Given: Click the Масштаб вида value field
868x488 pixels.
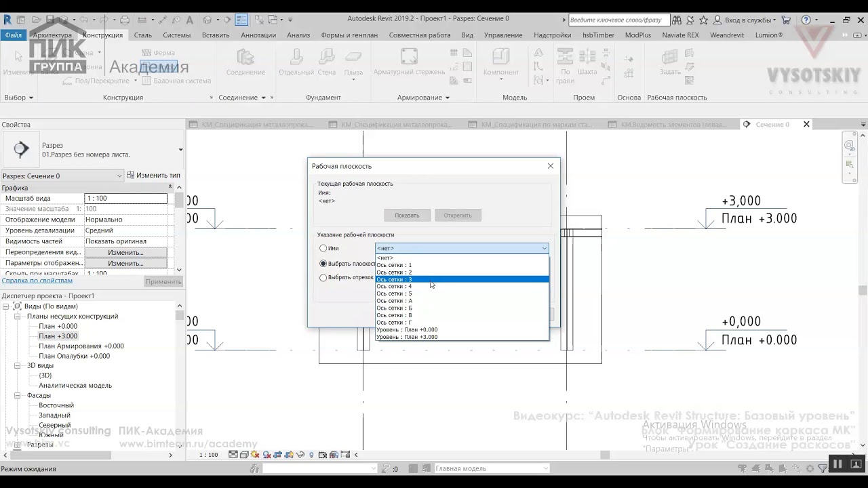Looking at the screenshot, I should click(x=125, y=199).
